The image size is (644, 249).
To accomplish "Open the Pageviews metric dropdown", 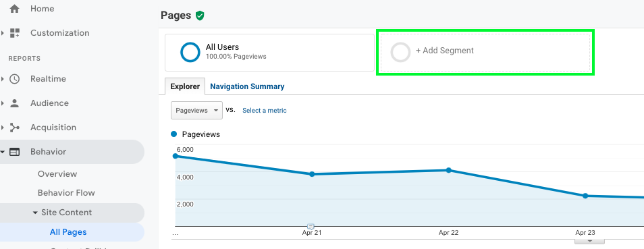I will [x=196, y=110].
